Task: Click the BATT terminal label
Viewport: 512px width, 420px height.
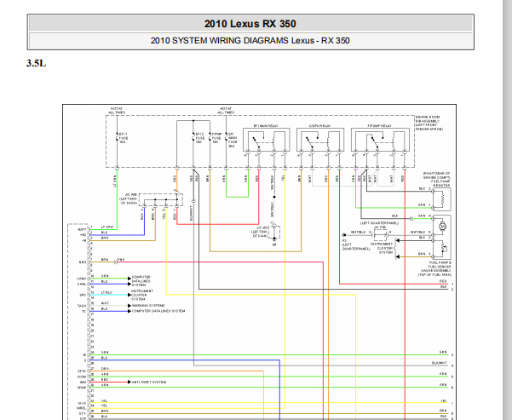Action: point(82,230)
